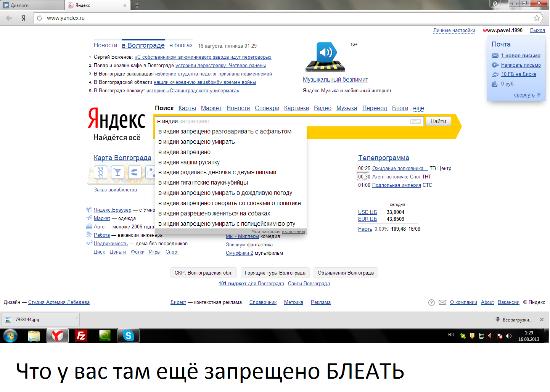
Task: Click the Яндекс logo
Action: coord(117,119)
